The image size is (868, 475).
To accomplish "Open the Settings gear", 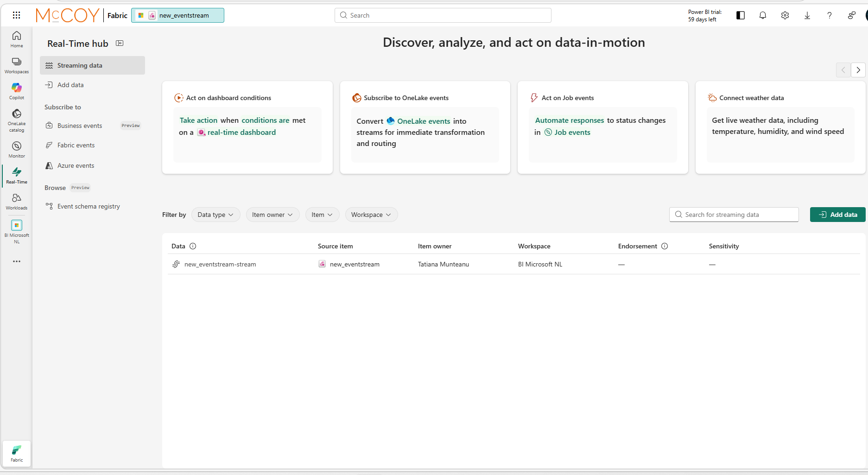I will tap(785, 15).
